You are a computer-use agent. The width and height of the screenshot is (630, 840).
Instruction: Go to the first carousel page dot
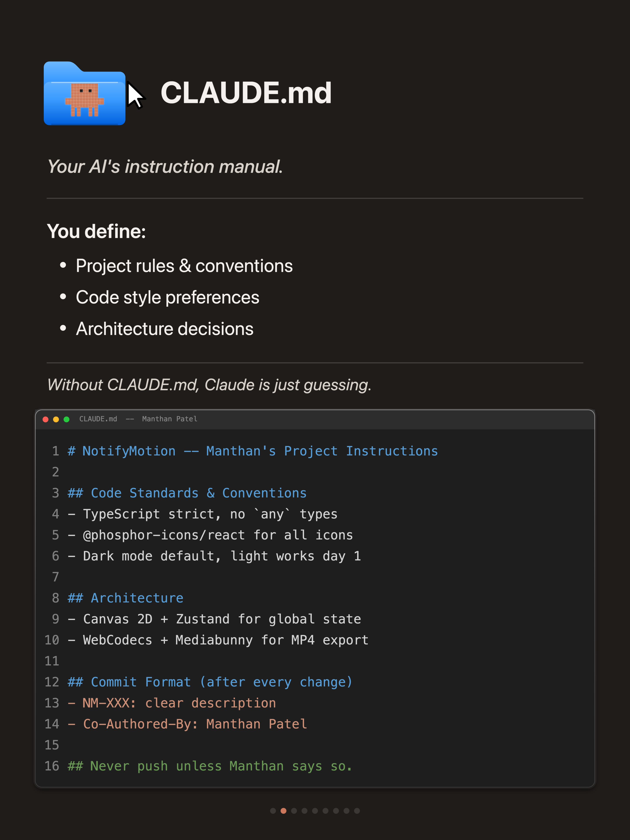(x=273, y=811)
